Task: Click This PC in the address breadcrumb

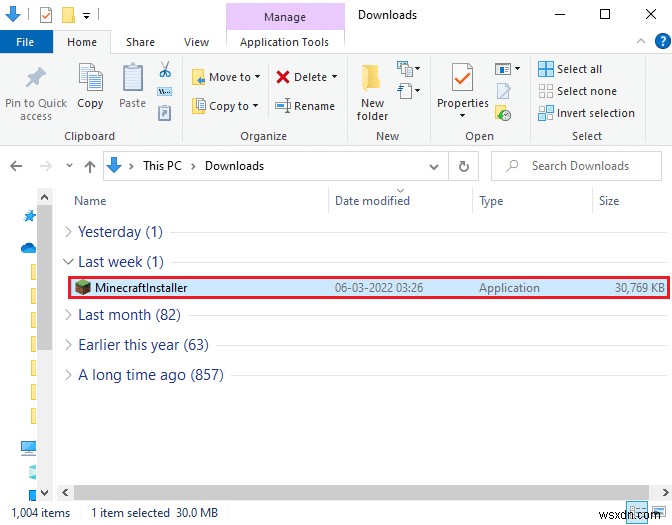Action: point(162,166)
